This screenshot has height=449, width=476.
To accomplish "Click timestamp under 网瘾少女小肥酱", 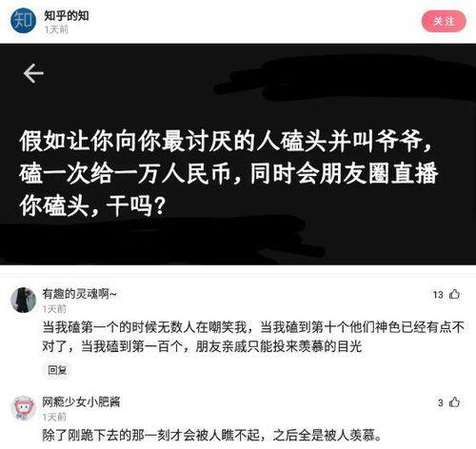I will coord(54,417).
